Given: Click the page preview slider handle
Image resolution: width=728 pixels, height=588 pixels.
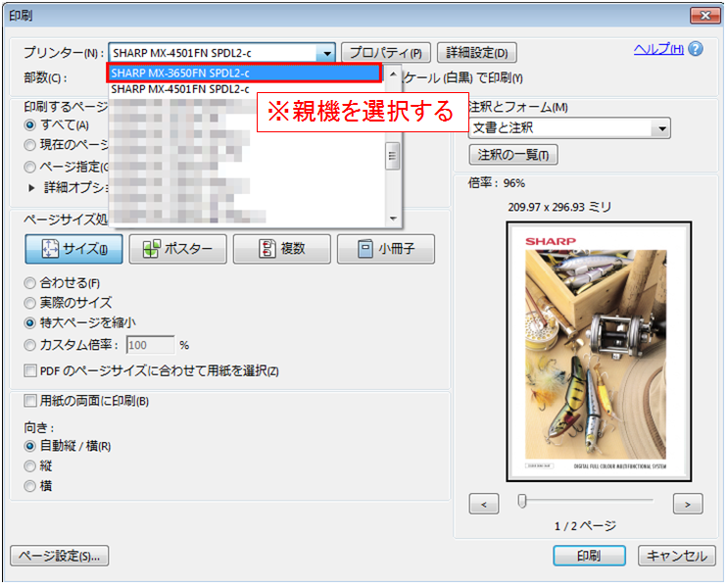Looking at the screenshot, I should [x=522, y=501].
